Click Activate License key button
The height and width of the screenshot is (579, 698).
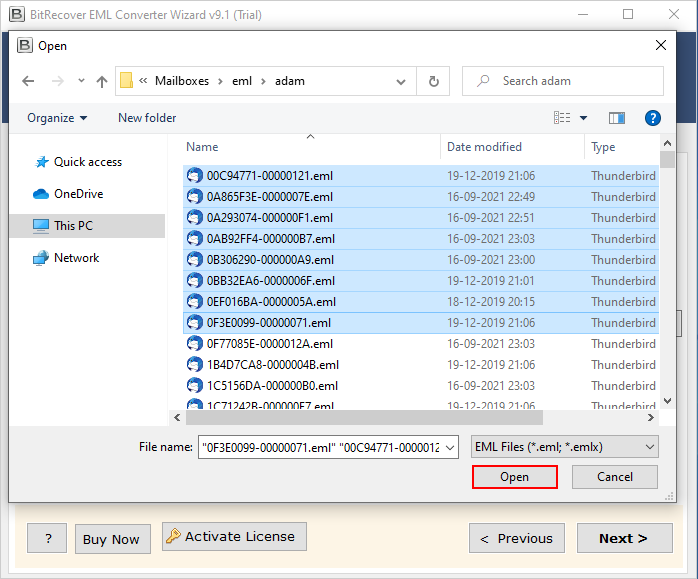coord(234,536)
